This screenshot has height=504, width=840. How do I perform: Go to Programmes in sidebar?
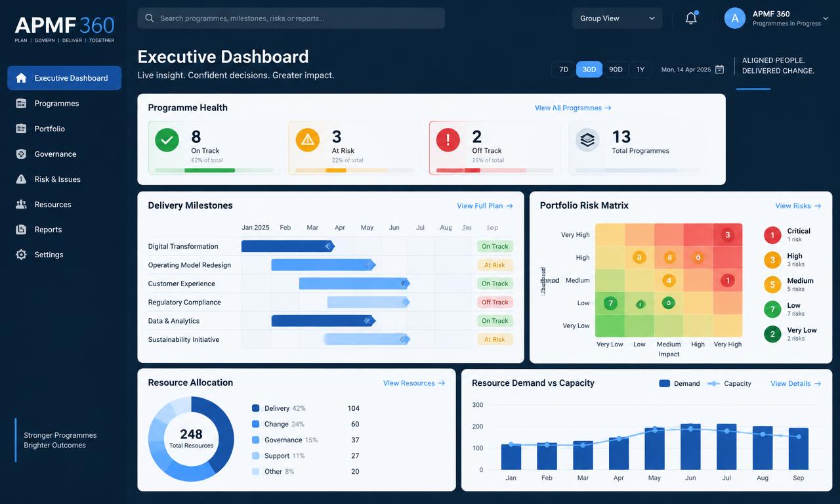64,104
